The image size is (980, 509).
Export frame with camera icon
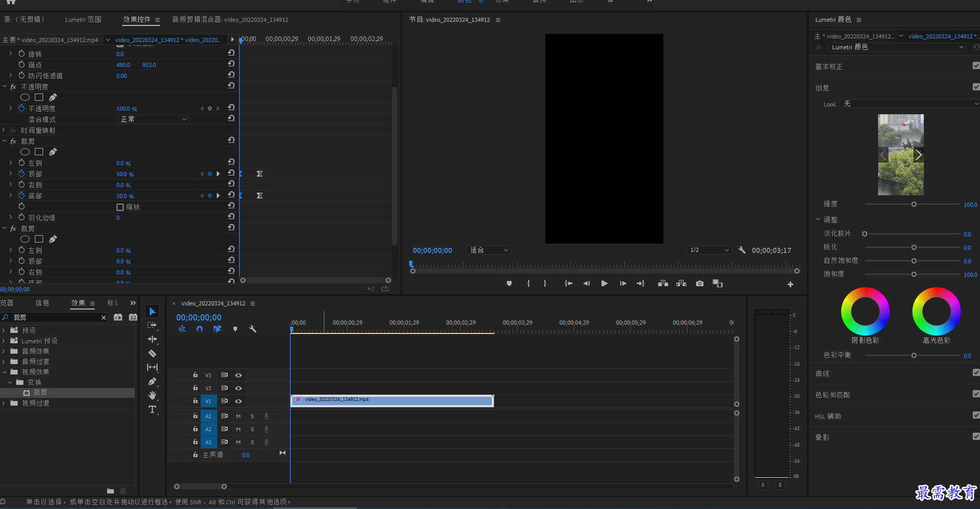click(x=700, y=284)
